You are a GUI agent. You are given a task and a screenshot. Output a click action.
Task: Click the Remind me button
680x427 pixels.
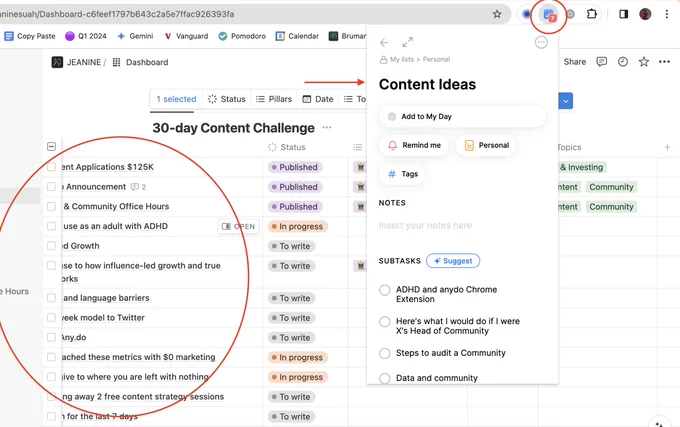coord(414,145)
